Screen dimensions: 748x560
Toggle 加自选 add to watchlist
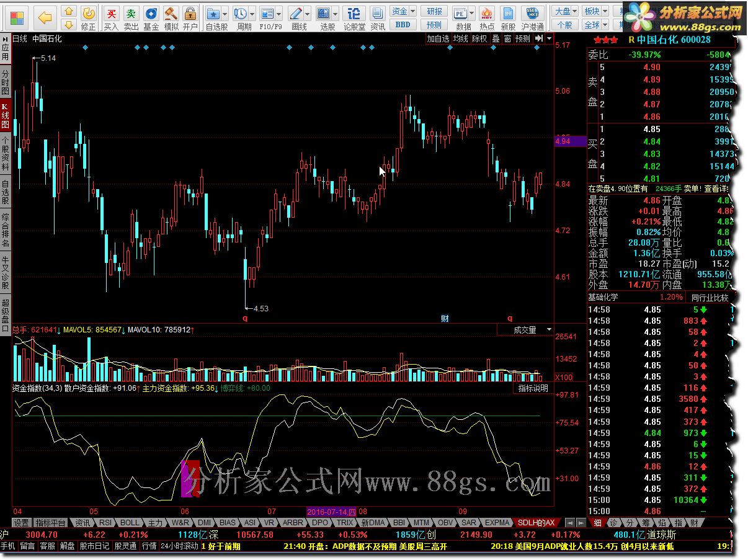438,38
